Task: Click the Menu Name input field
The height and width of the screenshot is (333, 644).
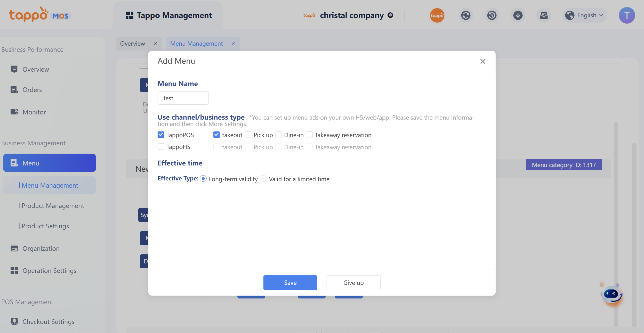Action: click(x=183, y=98)
